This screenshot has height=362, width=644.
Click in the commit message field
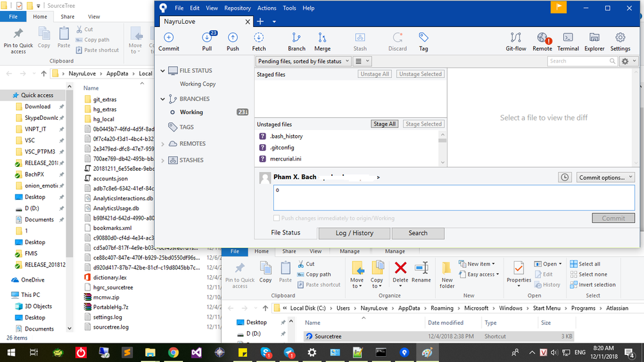[454, 197]
